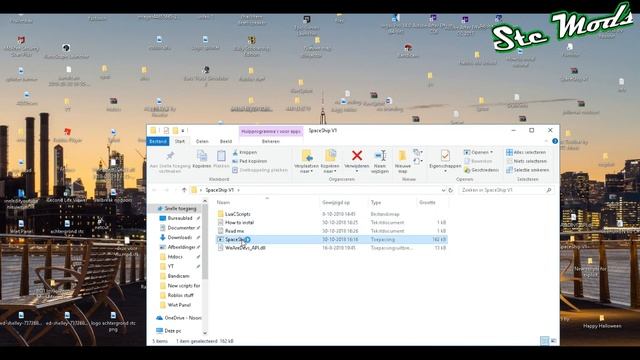
Task: Click chevron after SpaceShip V1 breadcrumb
Action: pos(239,190)
